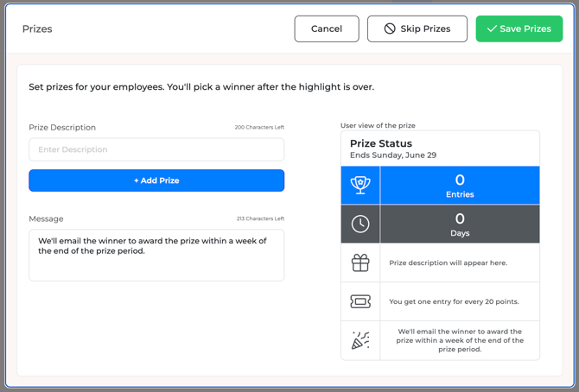Click the clock icon beside Days
Screen dimensions: 579x392
[x=360, y=224]
